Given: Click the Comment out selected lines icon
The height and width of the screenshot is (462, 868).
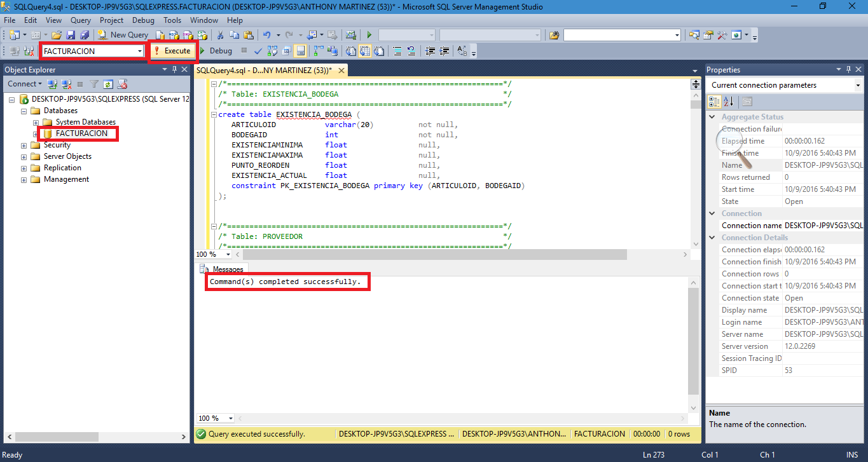Looking at the screenshot, I should (397, 51).
